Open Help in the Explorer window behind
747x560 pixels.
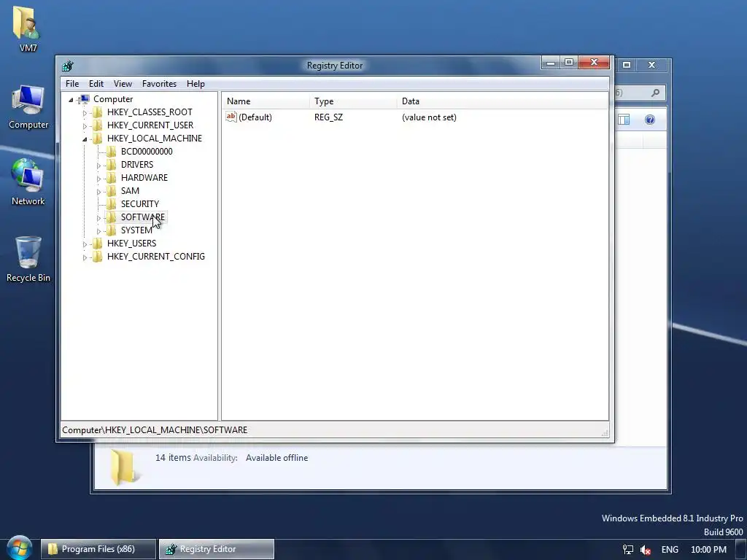[650, 120]
